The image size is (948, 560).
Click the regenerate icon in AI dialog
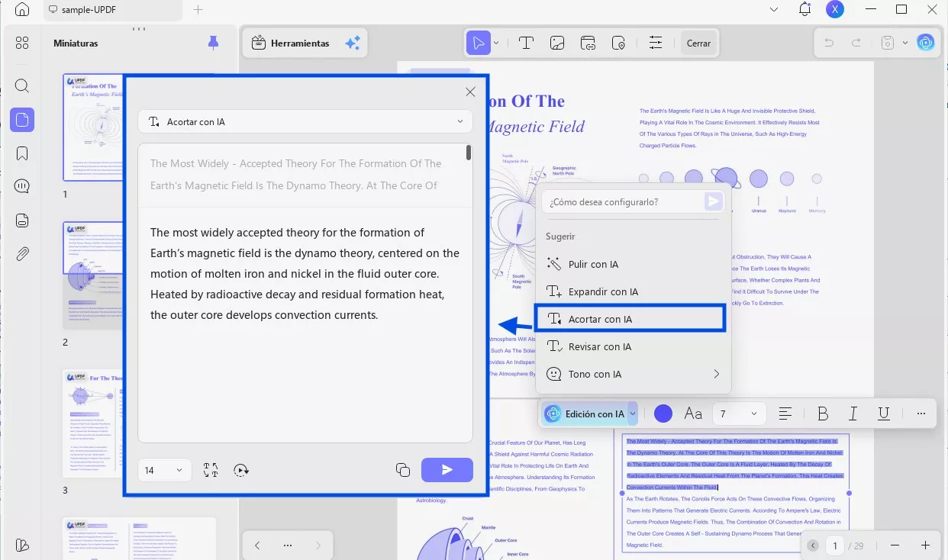pyautogui.click(x=241, y=470)
